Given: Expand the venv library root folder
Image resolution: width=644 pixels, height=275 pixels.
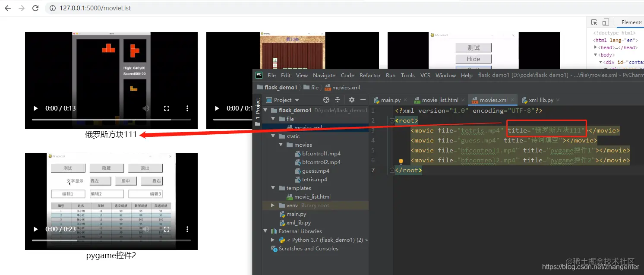Looking at the screenshot, I should pos(273,205).
